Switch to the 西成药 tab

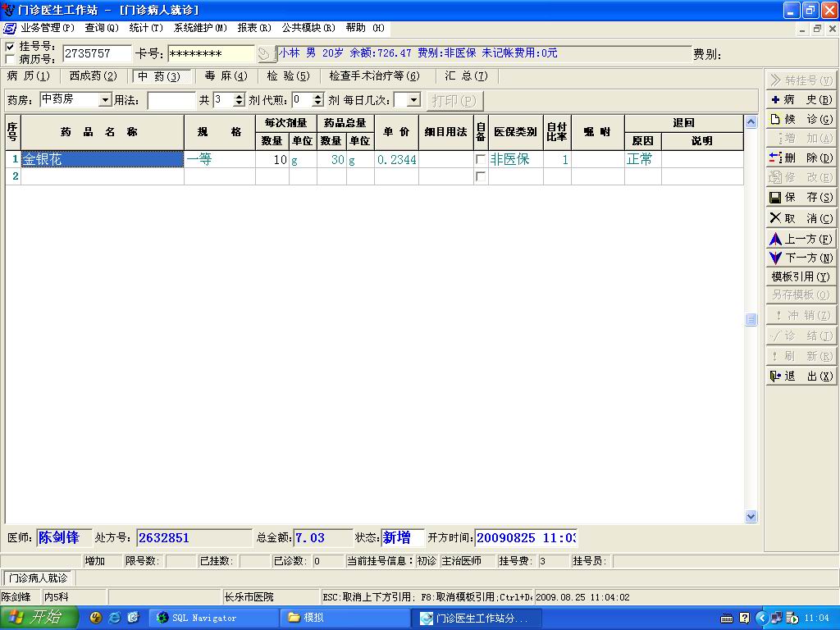pos(93,76)
